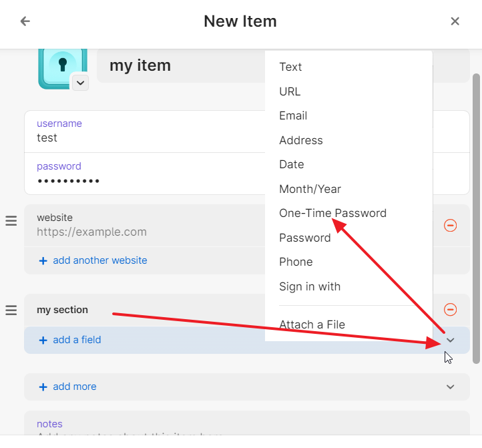Remove the website field via minus icon
The width and height of the screenshot is (482, 448).
click(450, 226)
